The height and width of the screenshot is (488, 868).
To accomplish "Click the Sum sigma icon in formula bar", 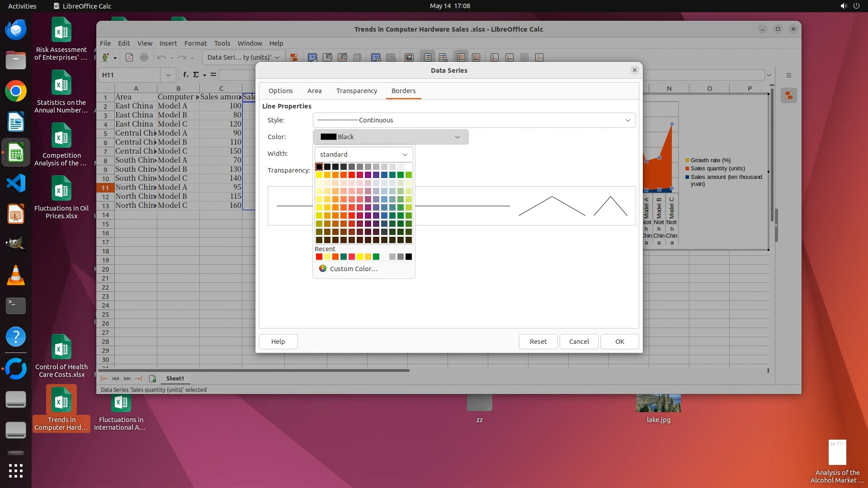I will pyautogui.click(x=196, y=75).
